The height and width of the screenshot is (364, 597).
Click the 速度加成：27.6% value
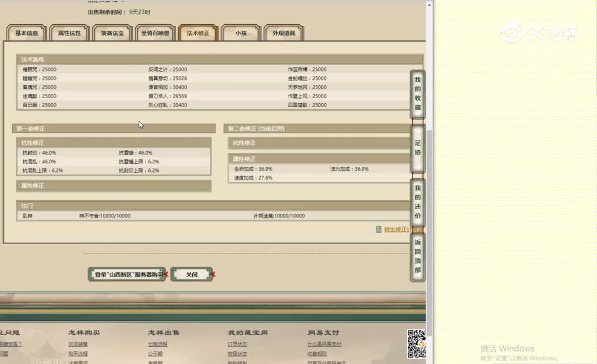[x=253, y=177]
